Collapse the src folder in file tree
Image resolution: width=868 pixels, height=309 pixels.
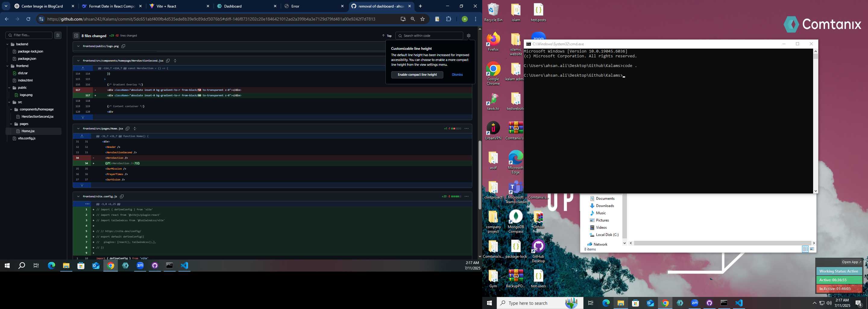click(9, 102)
